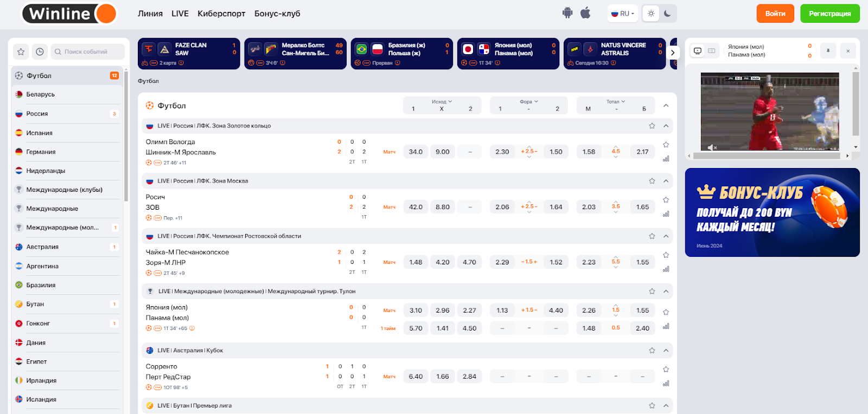Select Беларусь in the country list
Screen dimensions: 868x414
pos(66,94)
